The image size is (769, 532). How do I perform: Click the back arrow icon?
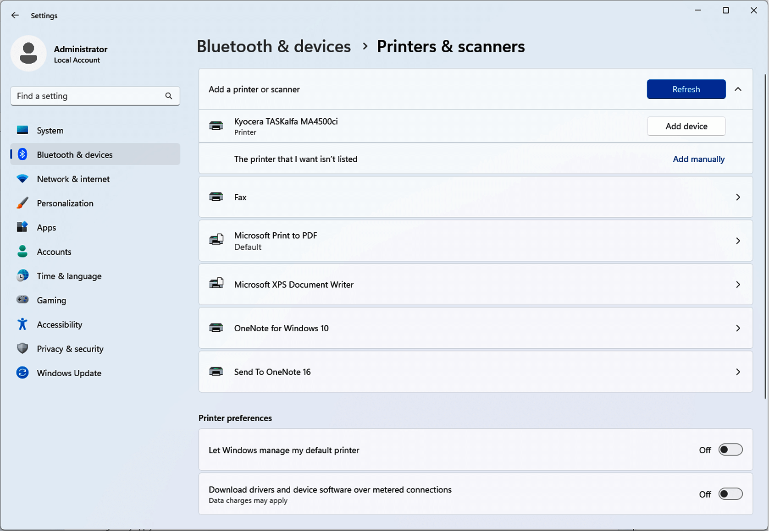(15, 15)
